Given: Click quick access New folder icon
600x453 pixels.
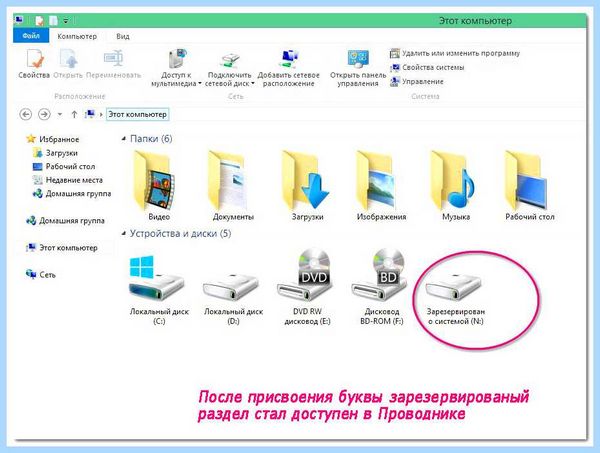Looking at the screenshot, I should (x=54, y=20).
